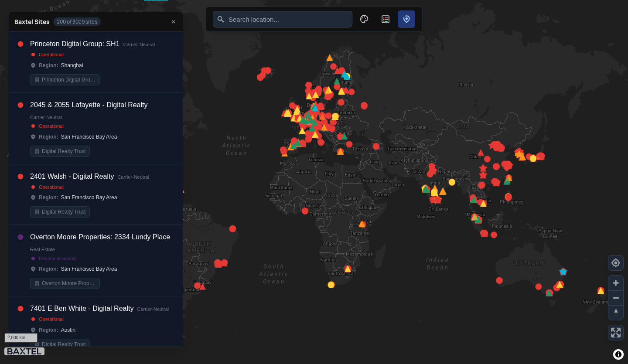The width and height of the screenshot is (628, 364).
Task: Close the Baxtel Sites panel
Action: point(174,22)
